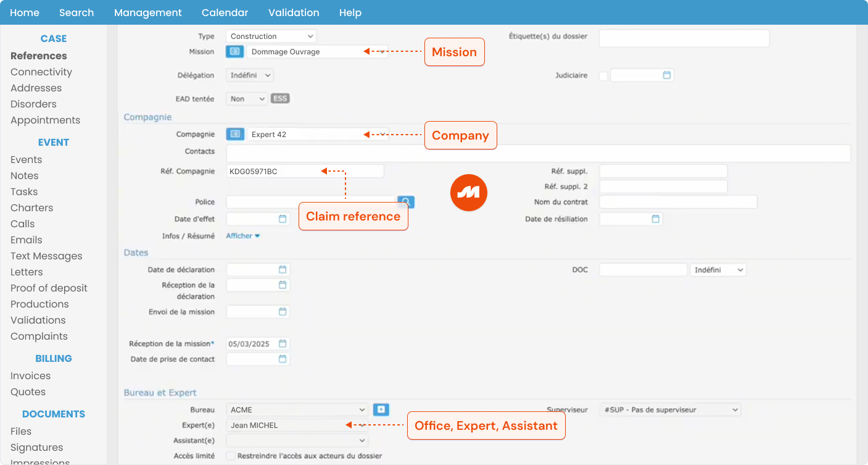Image resolution: width=868 pixels, height=465 pixels.
Task: Open the Judiciaire date calendar icon
Action: [x=666, y=75]
